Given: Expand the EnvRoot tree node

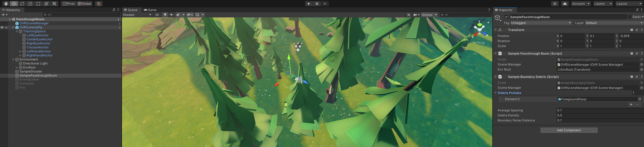Looking at the screenshot, I should (x=17, y=67).
